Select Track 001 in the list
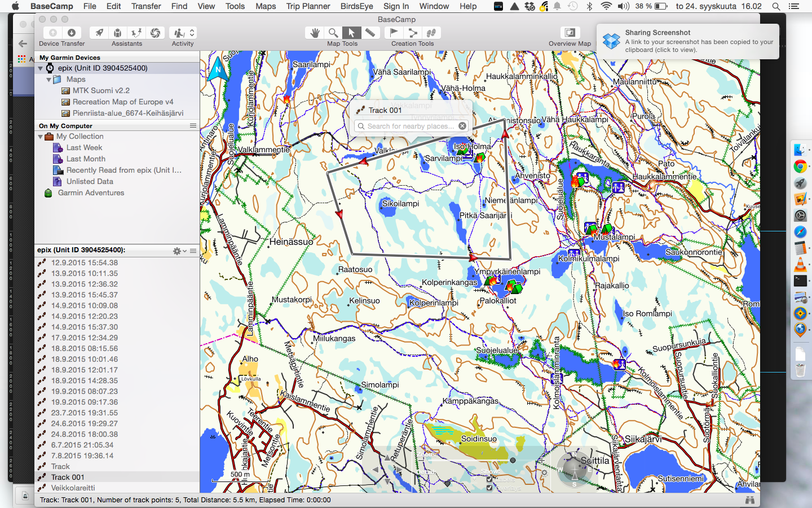 [x=68, y=477]
